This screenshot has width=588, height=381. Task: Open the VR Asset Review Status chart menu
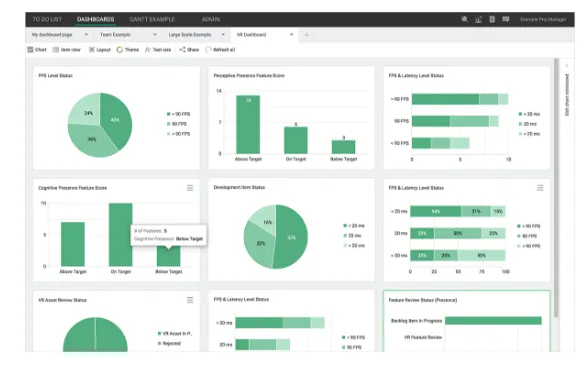coord(190,300)
